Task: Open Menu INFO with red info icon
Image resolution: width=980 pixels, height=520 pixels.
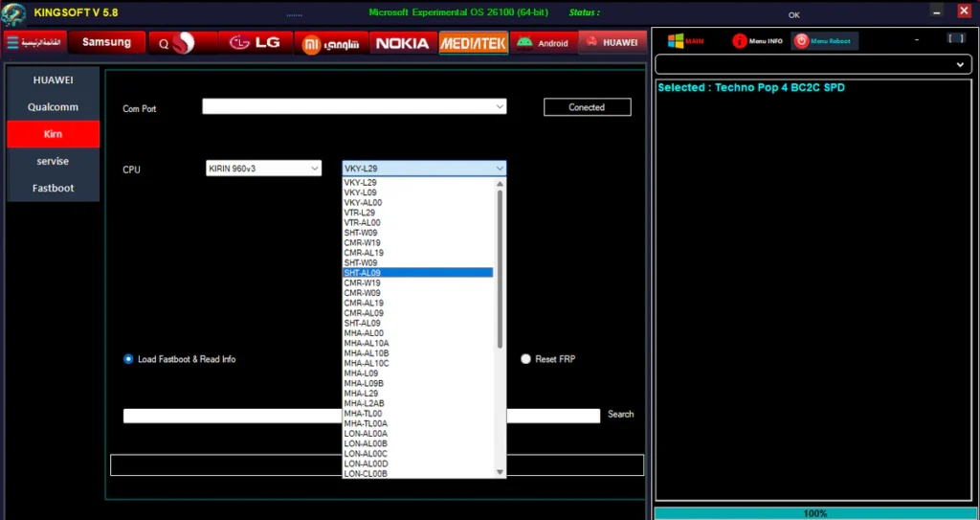Action: pyautogui.click(x=758, y=41)
